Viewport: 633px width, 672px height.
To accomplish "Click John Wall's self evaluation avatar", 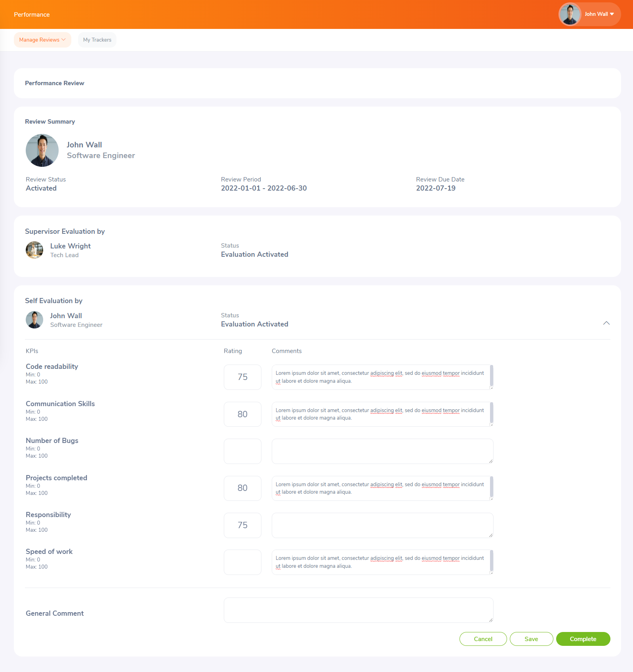I will (x=34, y=320).
